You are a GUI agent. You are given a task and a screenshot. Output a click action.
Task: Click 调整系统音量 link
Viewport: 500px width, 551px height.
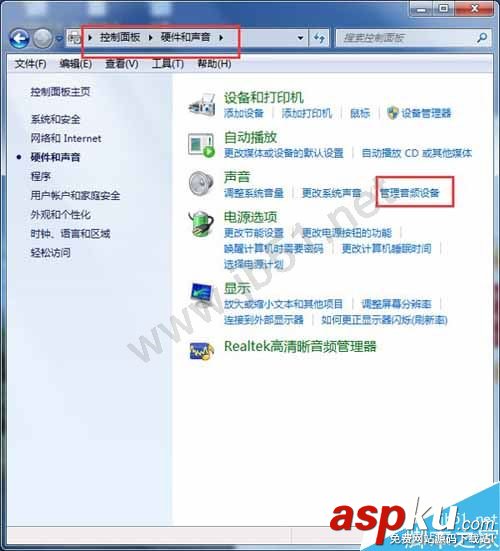click(254, 193)
